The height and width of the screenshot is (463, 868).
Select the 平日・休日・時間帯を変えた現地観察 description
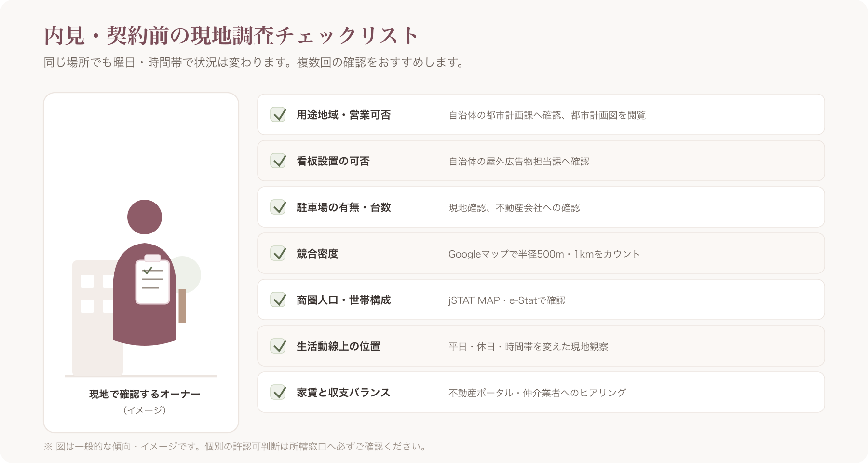(x=528, y=347)
